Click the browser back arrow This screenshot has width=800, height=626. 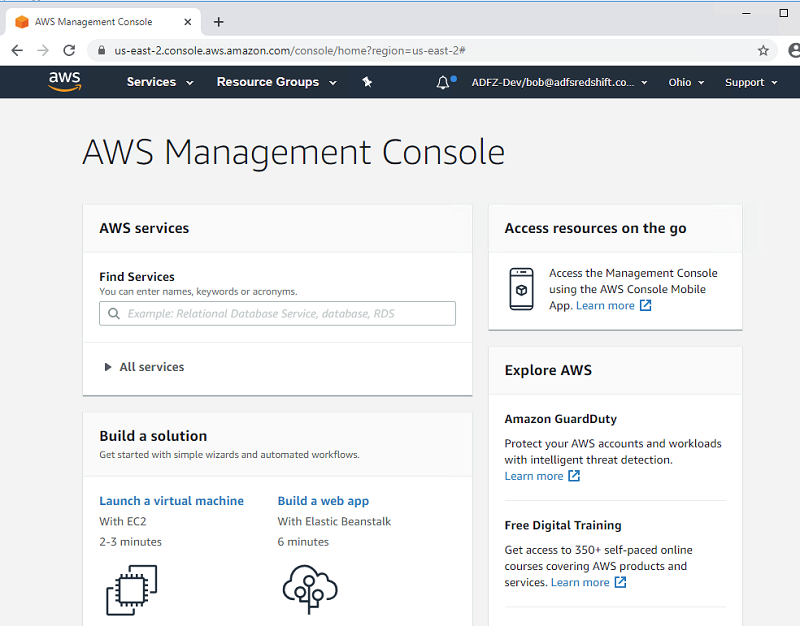17,51
